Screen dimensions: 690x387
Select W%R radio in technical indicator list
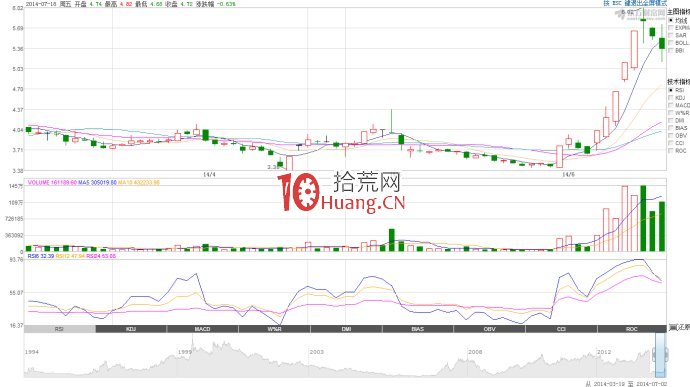[671, 113]
